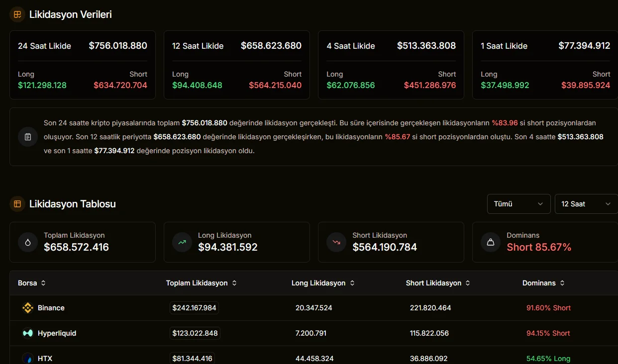The image size is (618, 364).
Task: Click the clipboard icon beside summary text
Action: point(28,137)
